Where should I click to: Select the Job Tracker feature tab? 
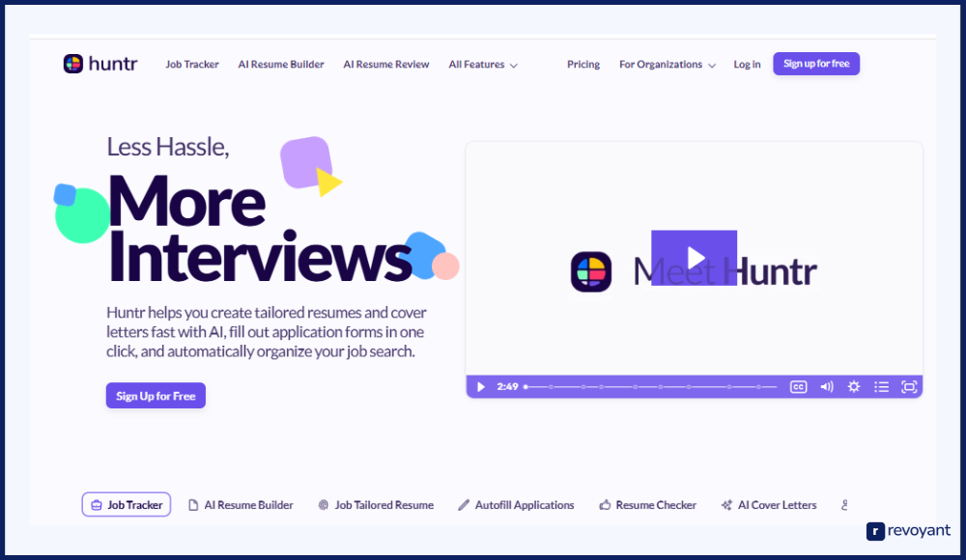point(127,505)
